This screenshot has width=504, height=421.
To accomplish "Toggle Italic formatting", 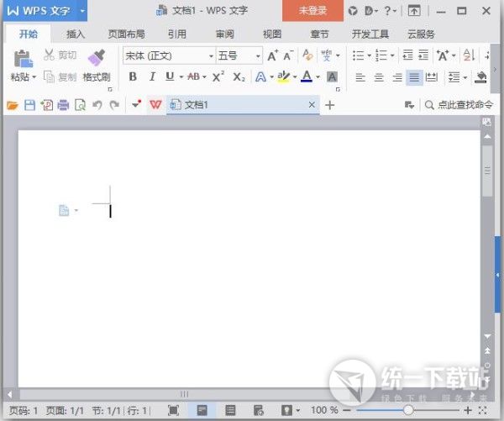I will click(x=152, y=76).
